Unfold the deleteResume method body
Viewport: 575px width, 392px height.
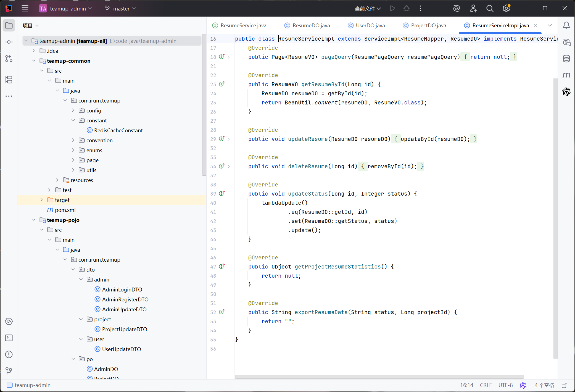coord(229,167)
